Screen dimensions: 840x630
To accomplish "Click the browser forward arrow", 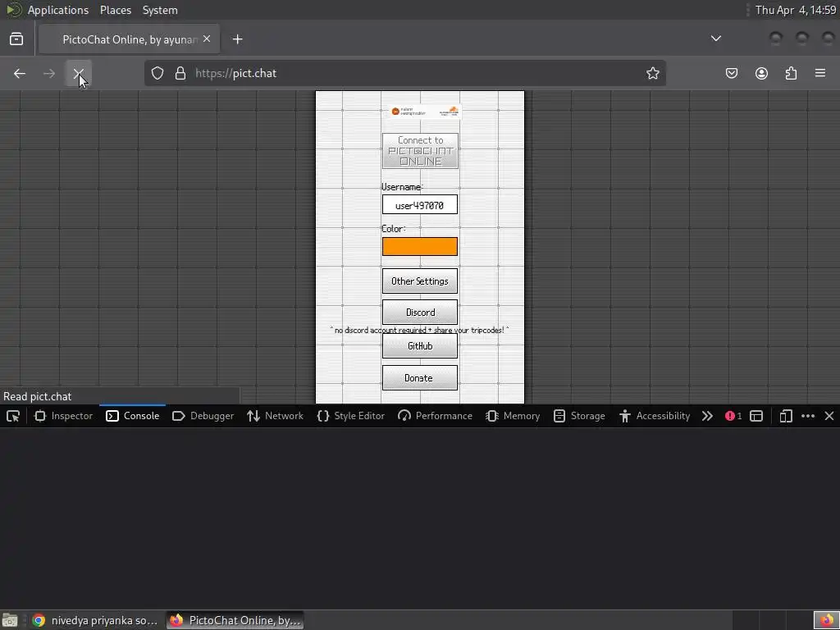I will (x=48, y=73).
